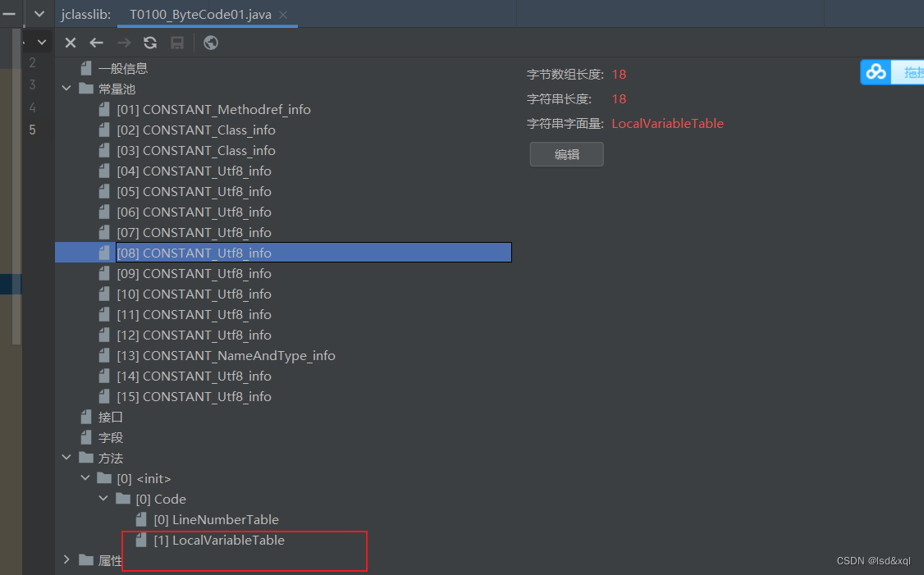Click the file icon beside 一般信息
This screenshot has width=924, height=575.
click(86, 68)
